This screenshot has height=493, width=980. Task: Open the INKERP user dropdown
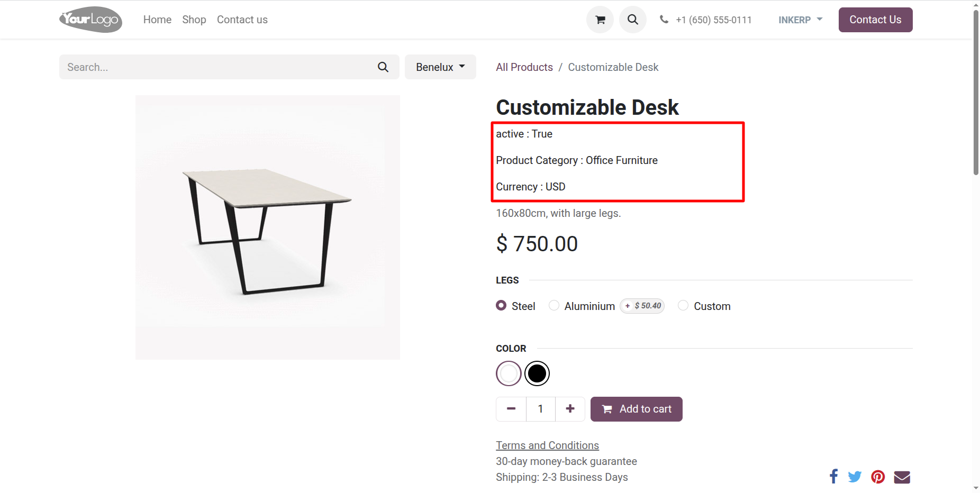pos(800,20)
